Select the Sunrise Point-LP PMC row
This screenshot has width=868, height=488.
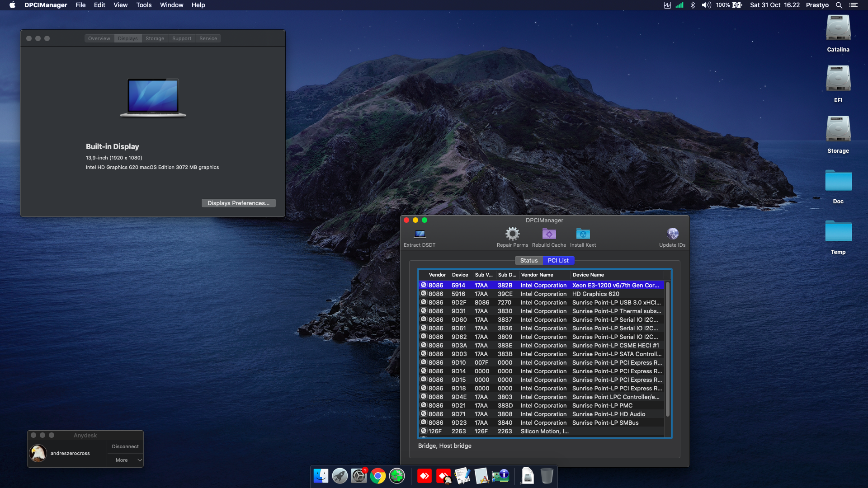[541, 405]
